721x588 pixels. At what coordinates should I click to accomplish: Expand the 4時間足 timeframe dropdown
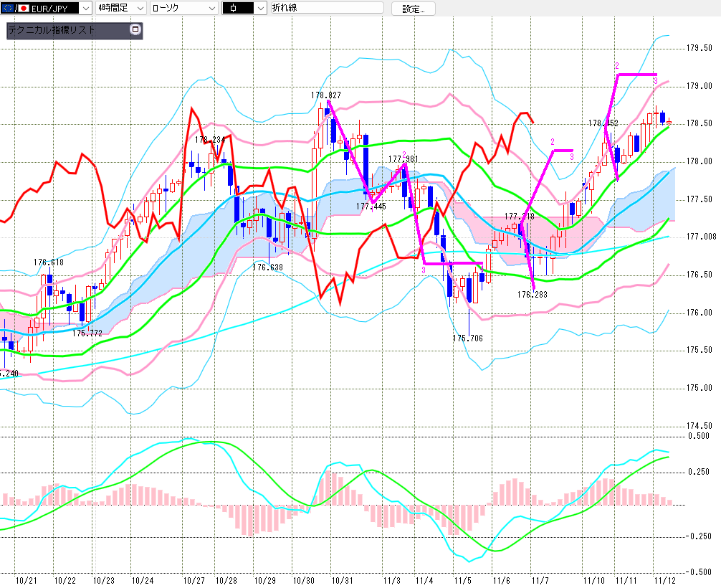click(x=138, y=9)
